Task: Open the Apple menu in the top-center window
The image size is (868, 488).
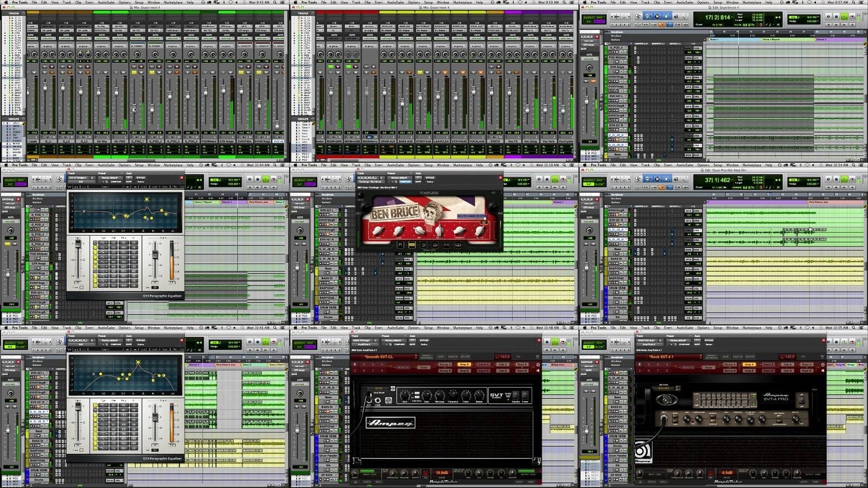Action: (x=296, y=2)
